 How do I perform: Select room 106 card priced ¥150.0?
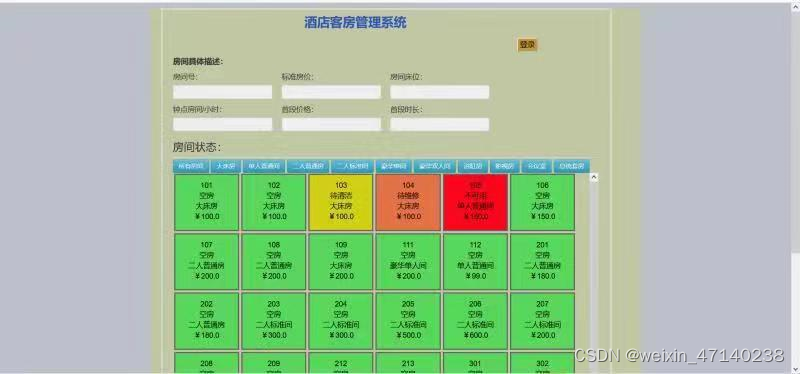(x=542, y=202)
